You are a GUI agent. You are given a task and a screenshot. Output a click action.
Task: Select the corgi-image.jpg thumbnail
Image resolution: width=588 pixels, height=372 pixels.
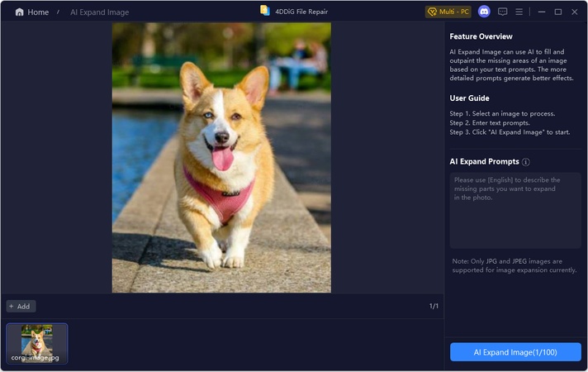tap(37, 343)
